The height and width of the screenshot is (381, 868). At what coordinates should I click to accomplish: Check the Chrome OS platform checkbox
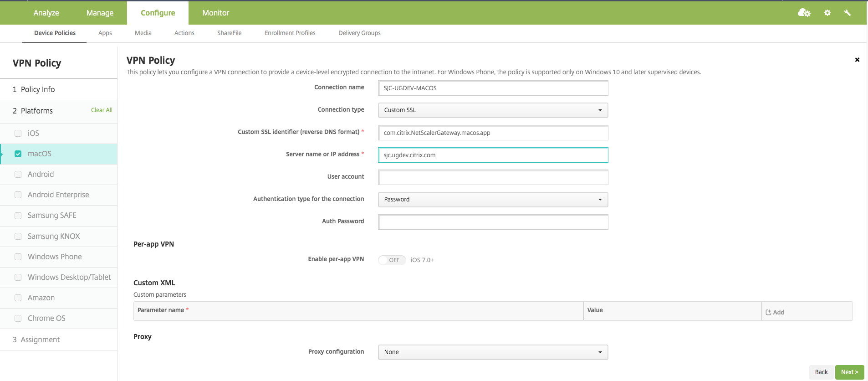(x=18, y=319)
